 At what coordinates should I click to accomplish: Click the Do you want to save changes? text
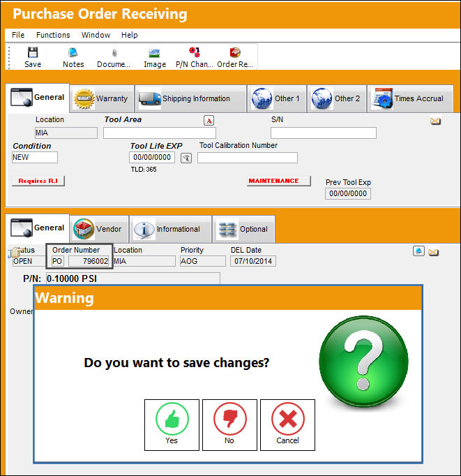point(176,363)
